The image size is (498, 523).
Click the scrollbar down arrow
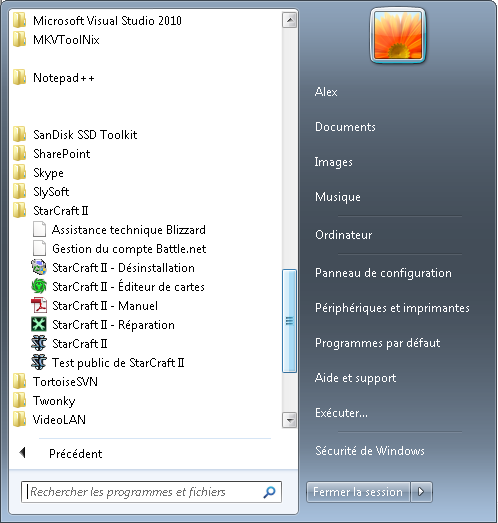click(289, 420)
